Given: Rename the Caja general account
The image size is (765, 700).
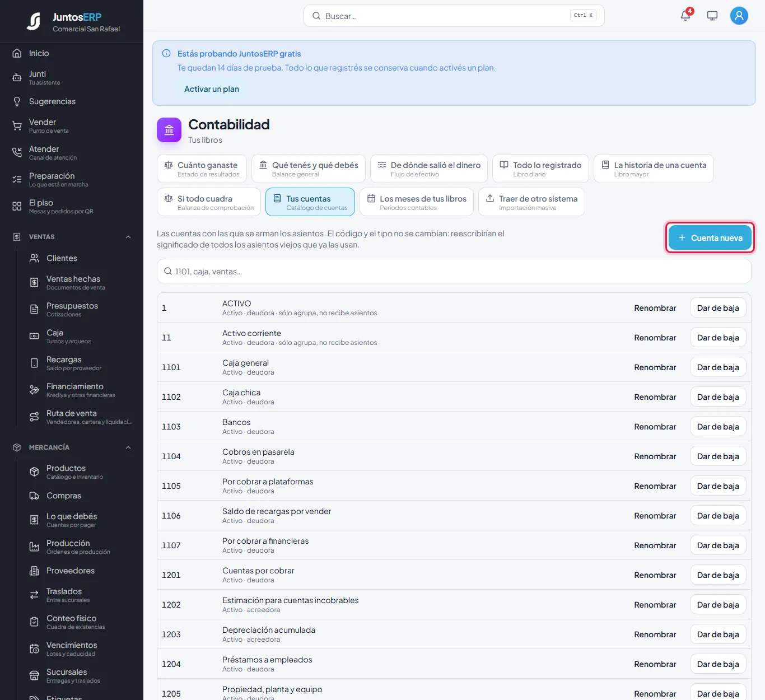Looking at the screenshot, I should (x=655, y=367).
